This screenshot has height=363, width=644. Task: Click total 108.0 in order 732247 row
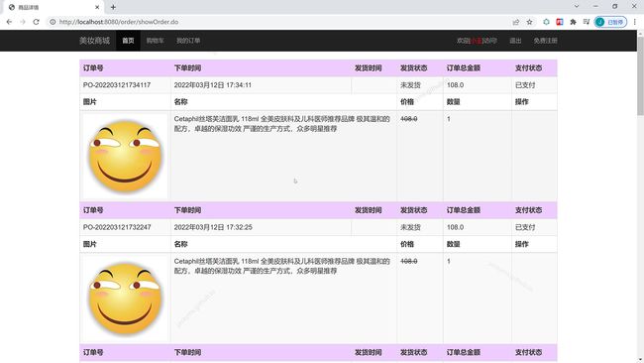click(455, 227)
